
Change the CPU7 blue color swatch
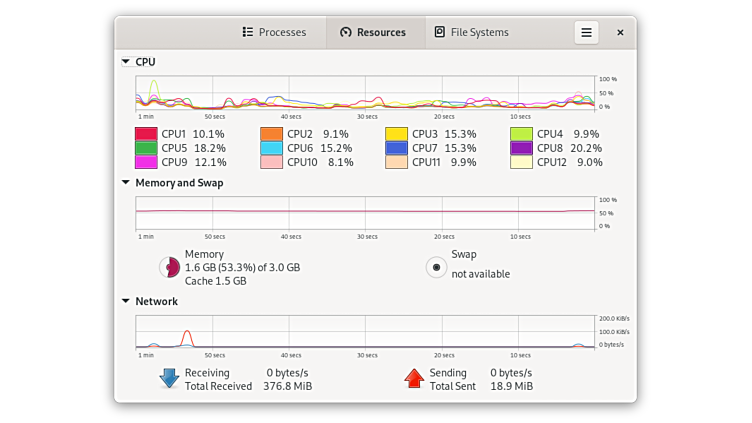[x=396, y=148]
